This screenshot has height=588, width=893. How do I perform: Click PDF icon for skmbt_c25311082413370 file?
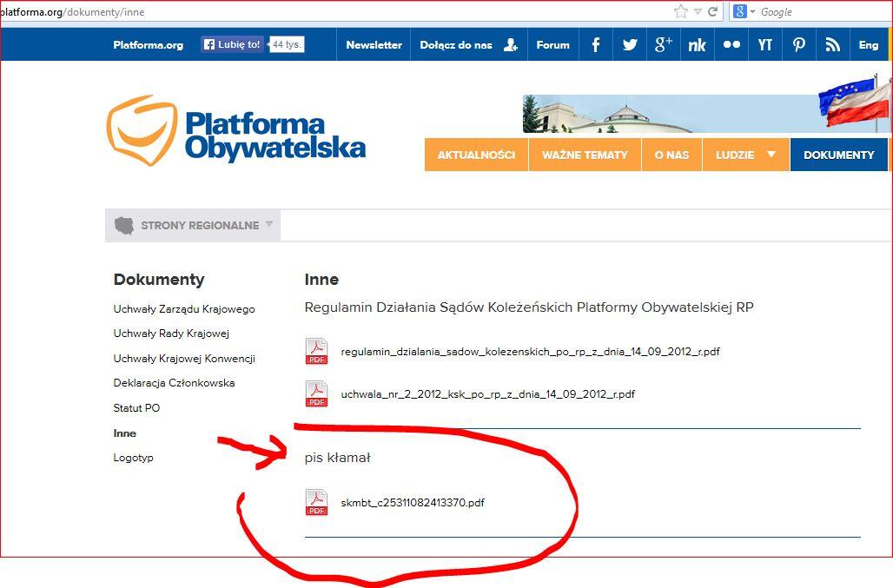[x=317, y=502]
